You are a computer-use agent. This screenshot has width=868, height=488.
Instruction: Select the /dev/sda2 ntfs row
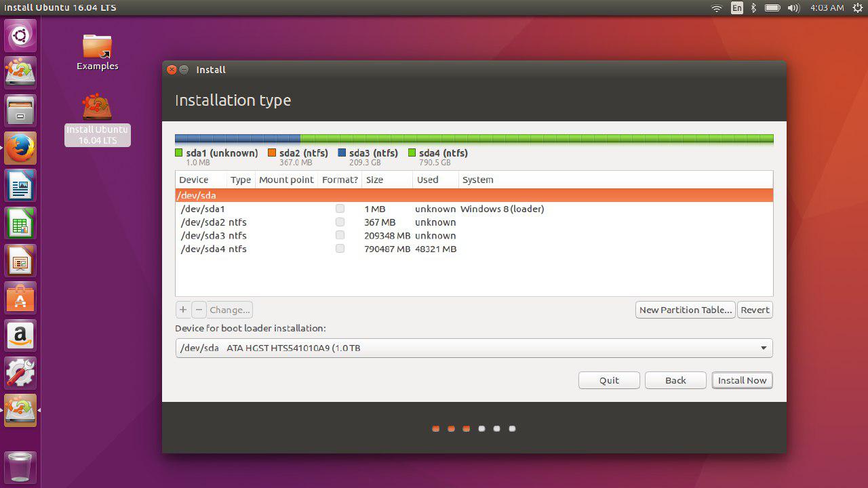(x=474, y=222)
